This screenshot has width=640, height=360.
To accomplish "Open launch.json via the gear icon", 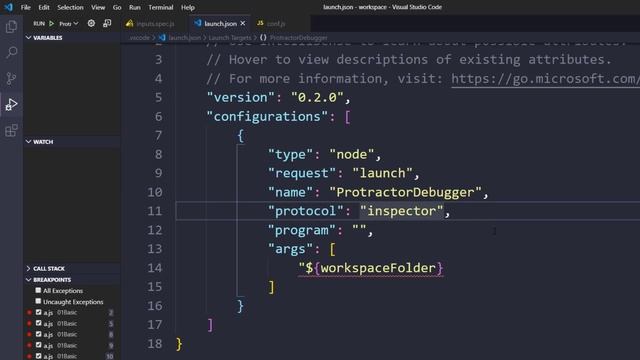I will (91, 24).
